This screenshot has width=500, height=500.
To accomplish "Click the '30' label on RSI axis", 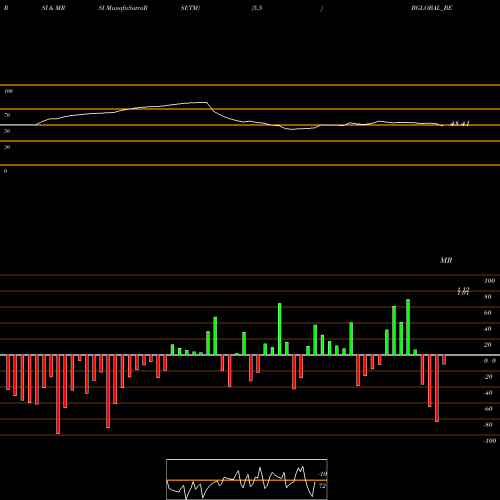I will click(x=7, y=147).
